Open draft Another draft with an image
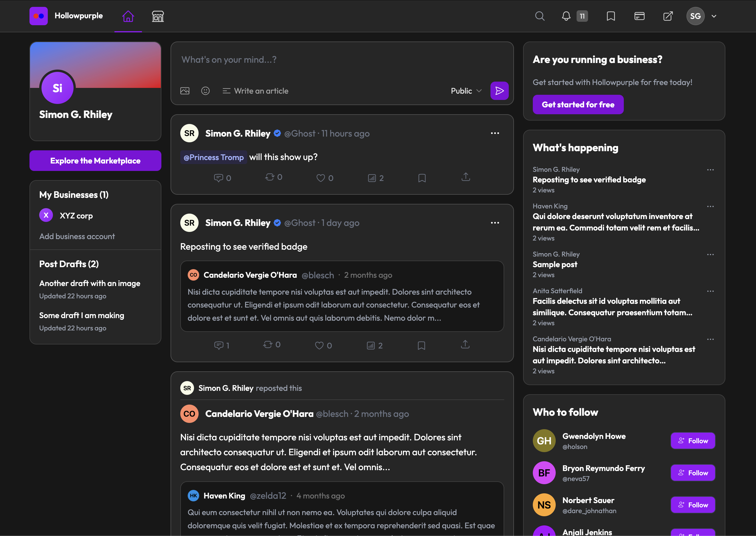This screenshot has width=756, height=536. 90,283
